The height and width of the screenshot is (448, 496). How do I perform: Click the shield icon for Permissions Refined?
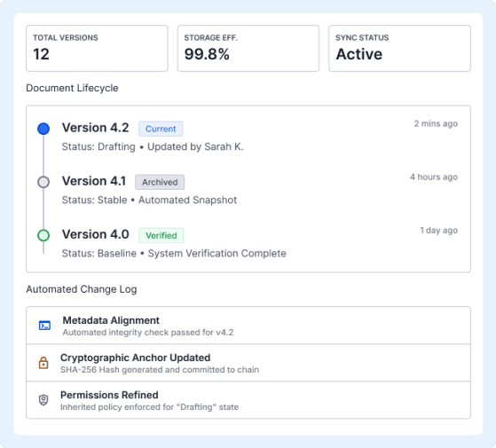click(x=43, y=400)
